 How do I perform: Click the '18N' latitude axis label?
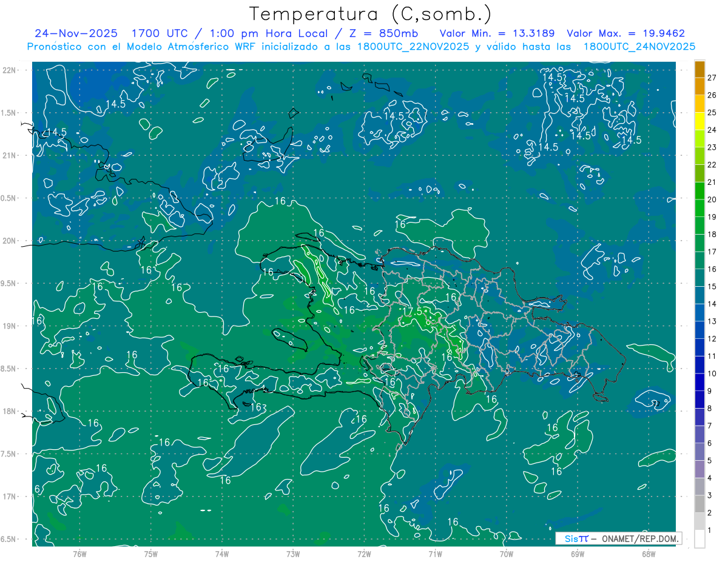10,411
